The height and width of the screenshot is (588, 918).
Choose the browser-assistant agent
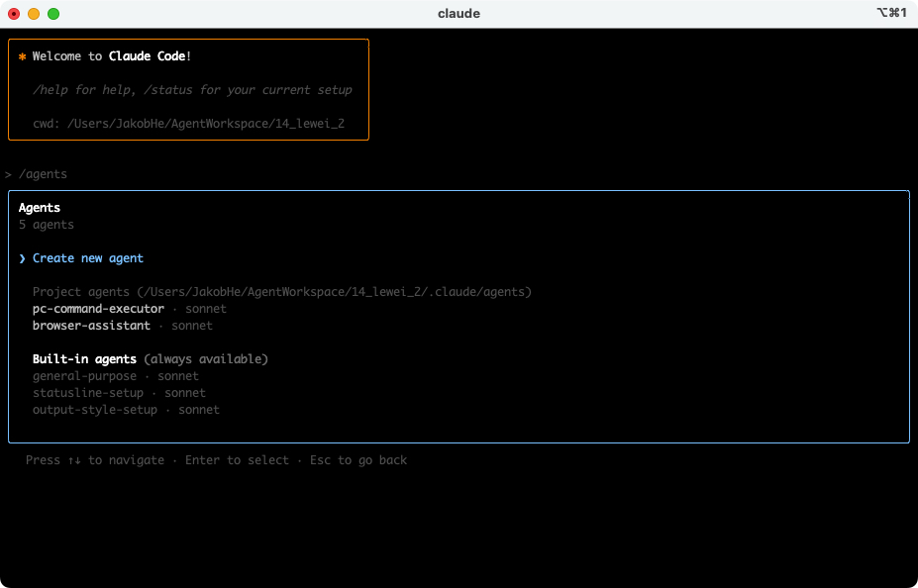91,326
